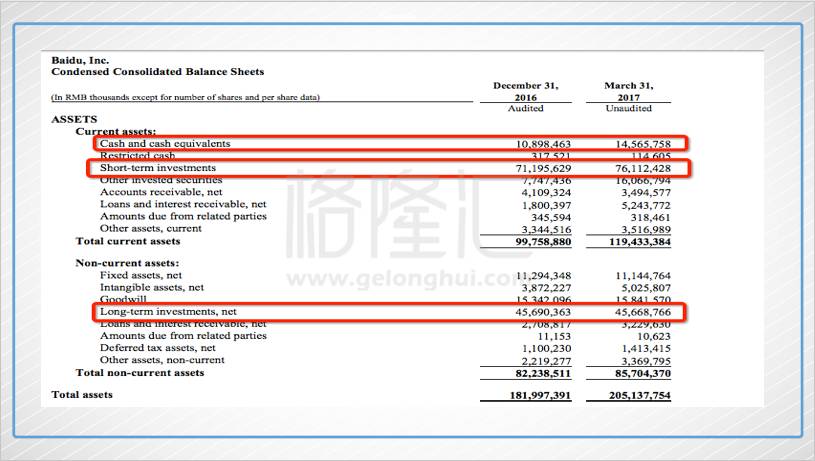
Task: Select value 3,369,795
Action: point(646,361)
